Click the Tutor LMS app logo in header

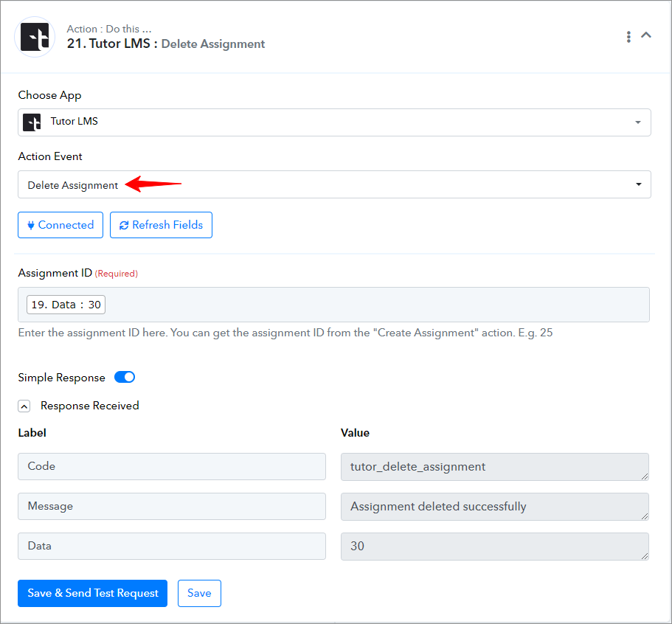coord(35,38)
